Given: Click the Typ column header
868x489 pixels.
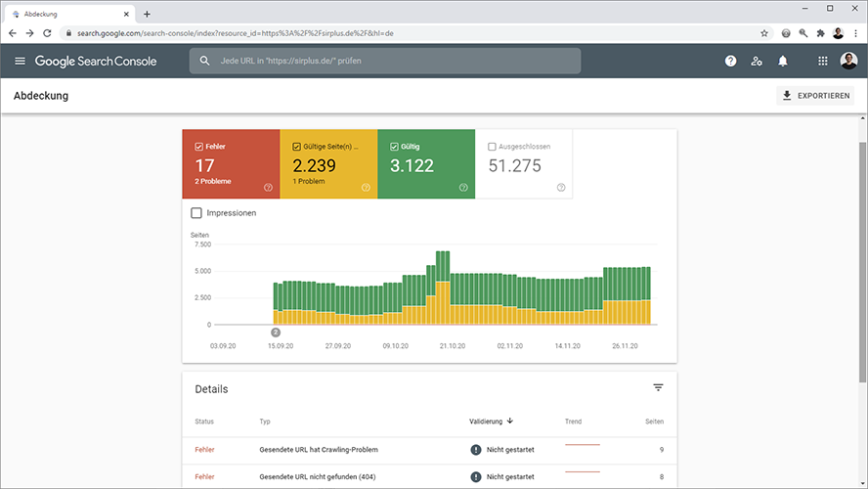Looking at the screenshot, I should click(x=265, y=422).
